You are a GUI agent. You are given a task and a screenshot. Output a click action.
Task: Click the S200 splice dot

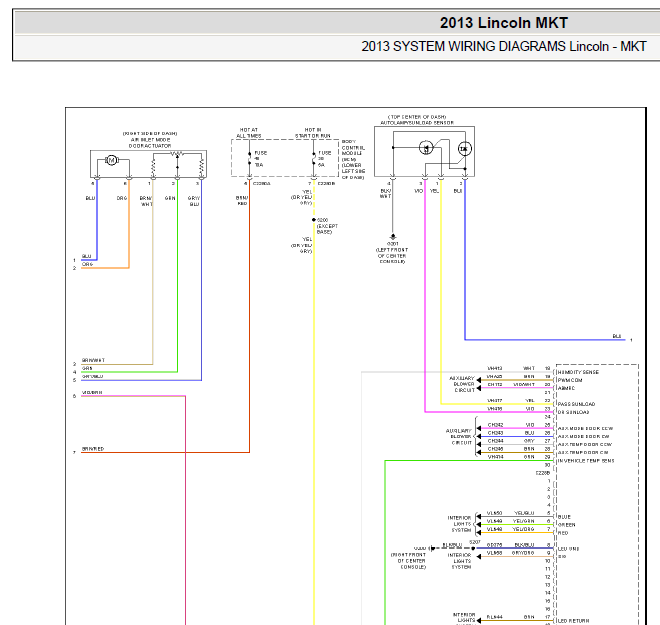click(x=314, y=220)
